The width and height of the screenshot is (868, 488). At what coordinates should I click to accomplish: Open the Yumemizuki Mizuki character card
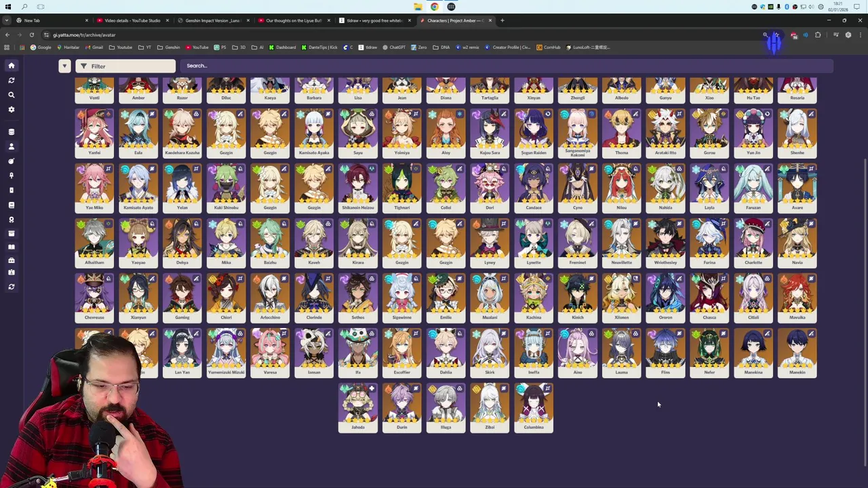pyautogui.click(x=226, y=352)
